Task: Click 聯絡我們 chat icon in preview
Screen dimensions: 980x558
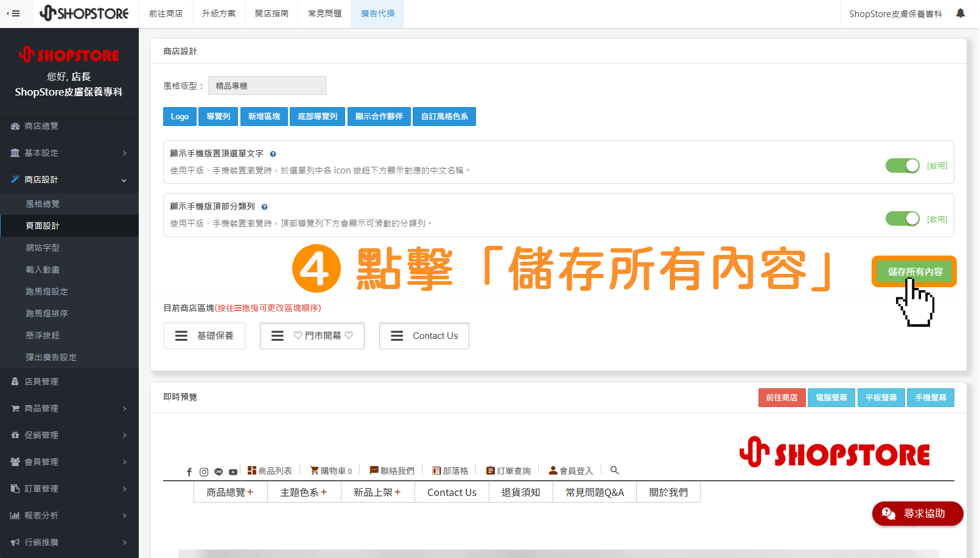Action: (x=374, y=470)
